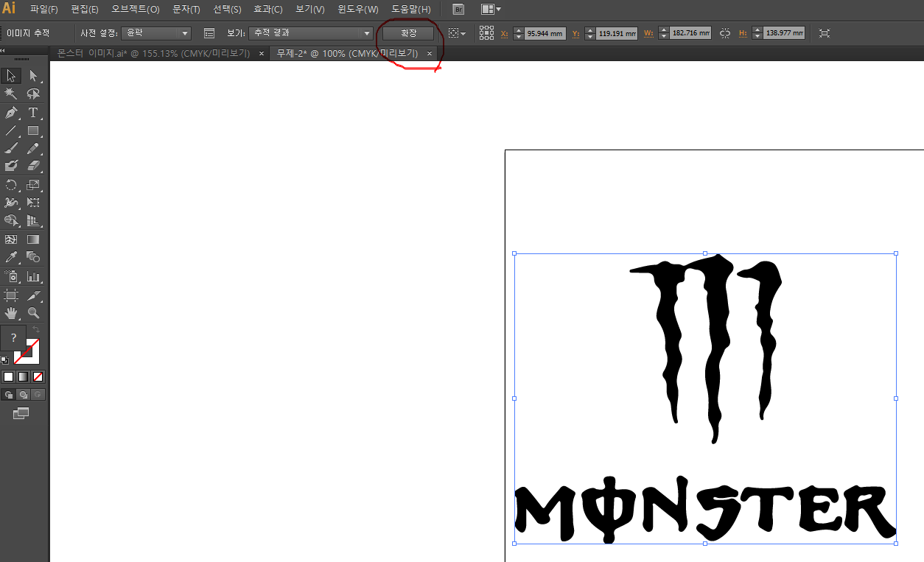The image size is (924, 562).
Task: Click the X position field 95.944 mm
Action: point(545,33)
